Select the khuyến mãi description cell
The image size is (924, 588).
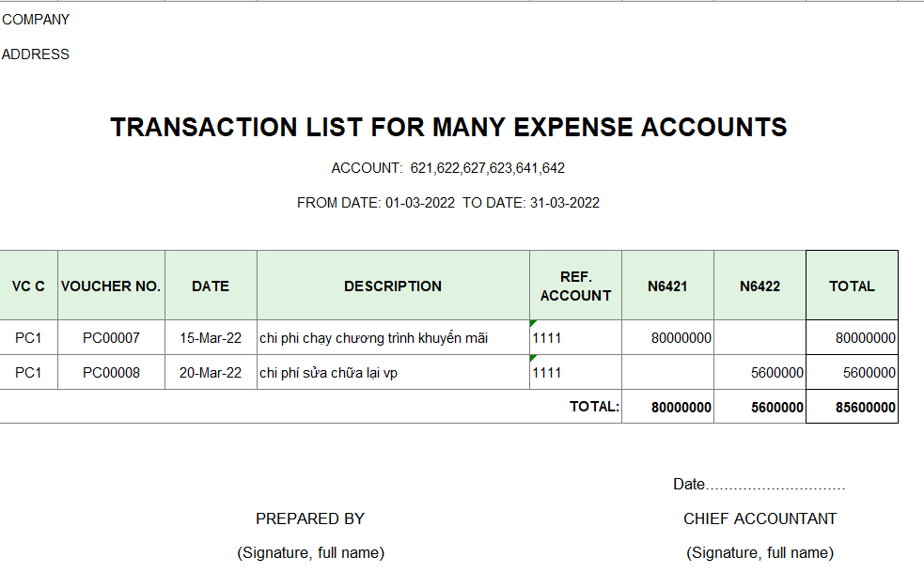click(x=393, y=338)
